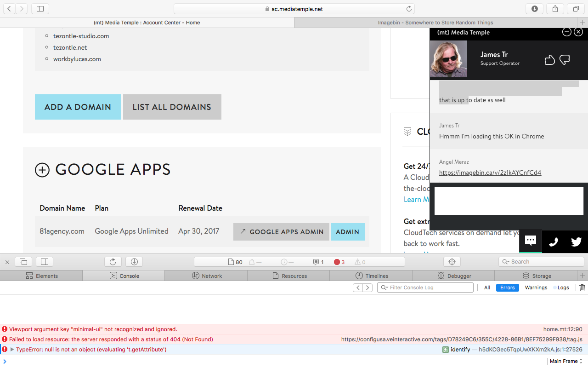Add new inspector tab plus
588x368 pixels.
click(x=583, y=276)
